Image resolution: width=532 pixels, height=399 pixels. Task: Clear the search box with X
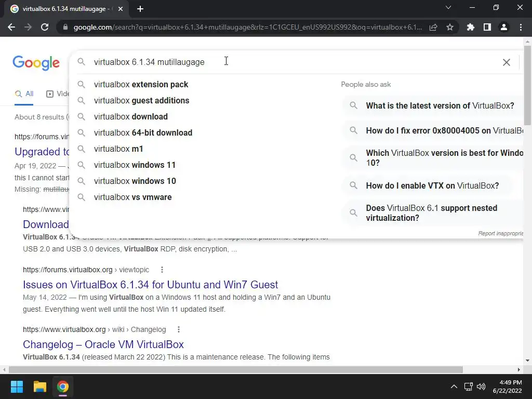point(506,62)
